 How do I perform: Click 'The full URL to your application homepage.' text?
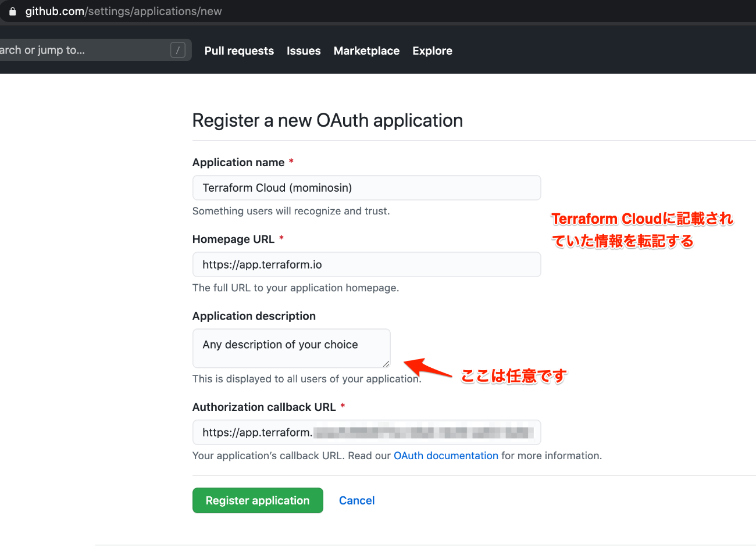pos(295,288)
